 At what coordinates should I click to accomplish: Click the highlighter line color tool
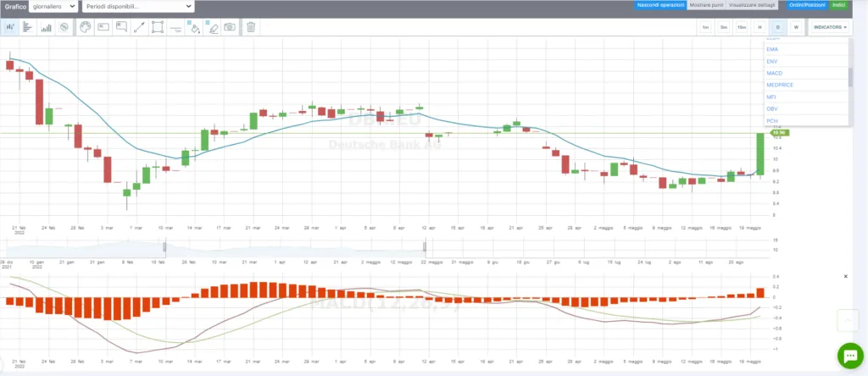pyautogui.click(x=213, y=27)
